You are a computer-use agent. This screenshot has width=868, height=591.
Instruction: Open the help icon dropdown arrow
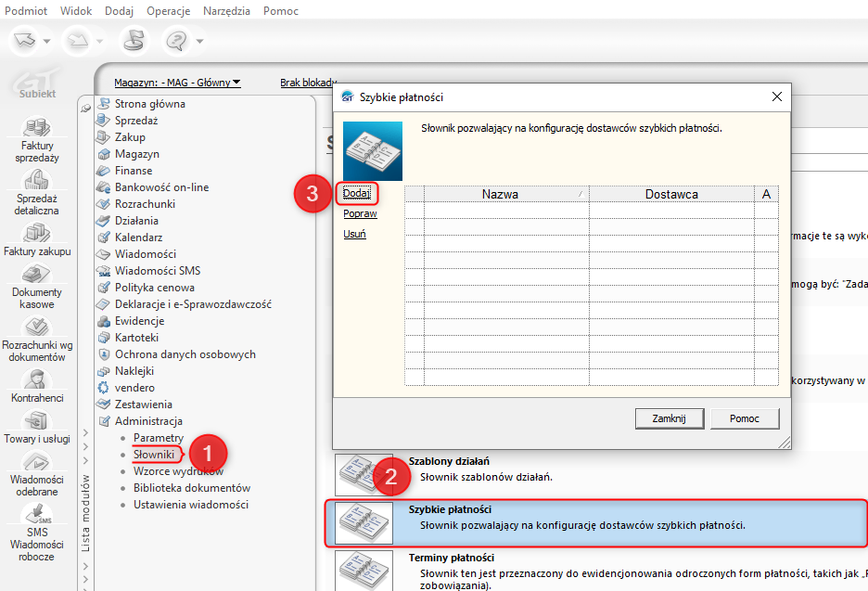[199, 41]
